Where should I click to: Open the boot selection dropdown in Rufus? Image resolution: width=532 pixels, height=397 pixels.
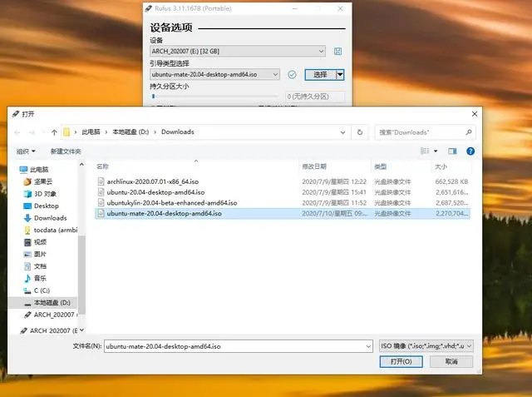214,74
